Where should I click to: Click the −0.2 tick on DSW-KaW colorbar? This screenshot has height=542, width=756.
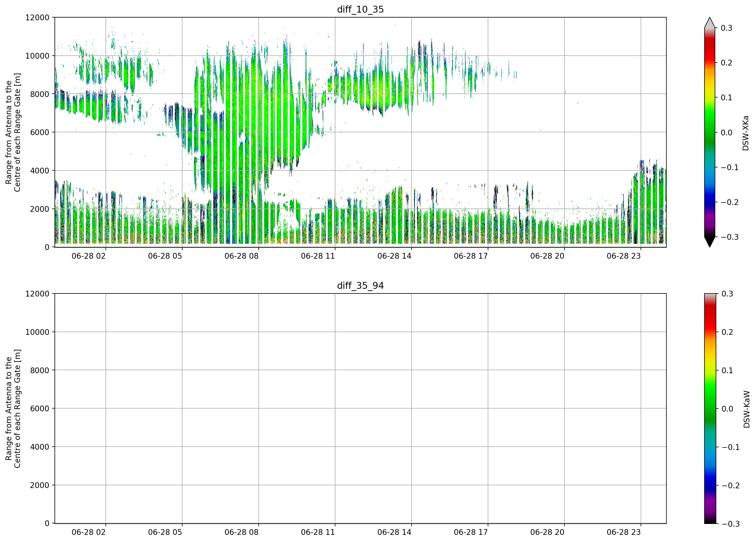(730, 486)
